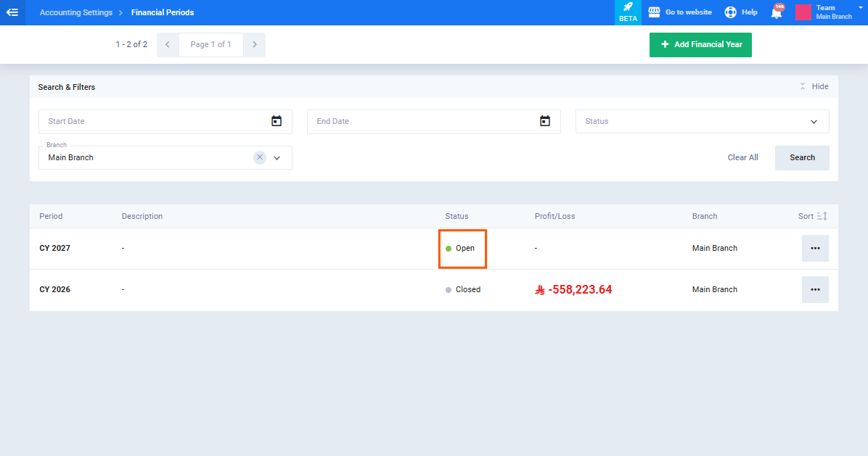Viewport: 868px width, 456px height.
Task: Click the Period column header
Action: click(x=51, y=216)
